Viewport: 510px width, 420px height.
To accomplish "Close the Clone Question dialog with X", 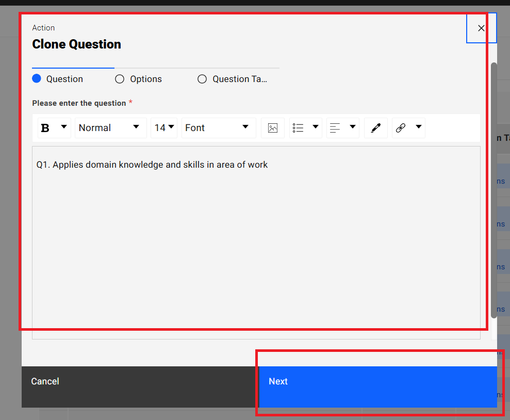I will [481, 28].
